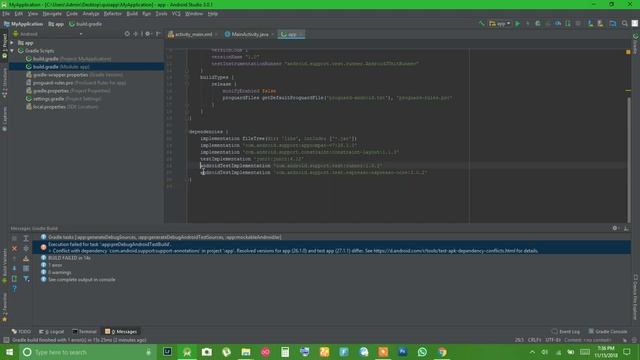Select the 'BUILD FAILED in 14s' message
Screen dimensions: 640x360
69,258
